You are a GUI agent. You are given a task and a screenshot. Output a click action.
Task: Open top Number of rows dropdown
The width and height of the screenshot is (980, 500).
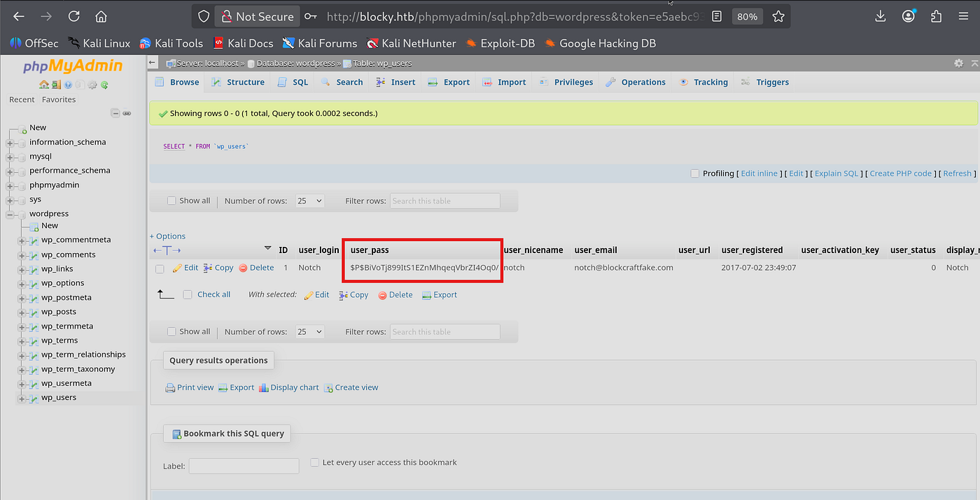(309, 201)
